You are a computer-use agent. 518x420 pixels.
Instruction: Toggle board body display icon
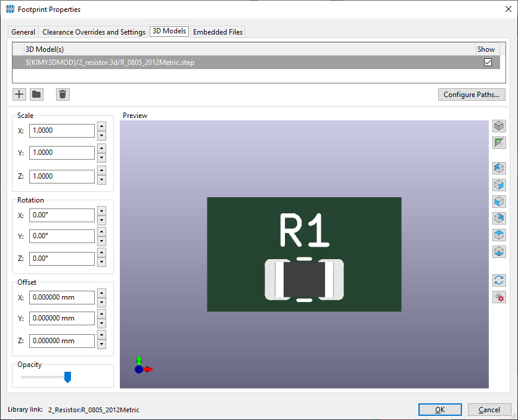click(500, 143)
